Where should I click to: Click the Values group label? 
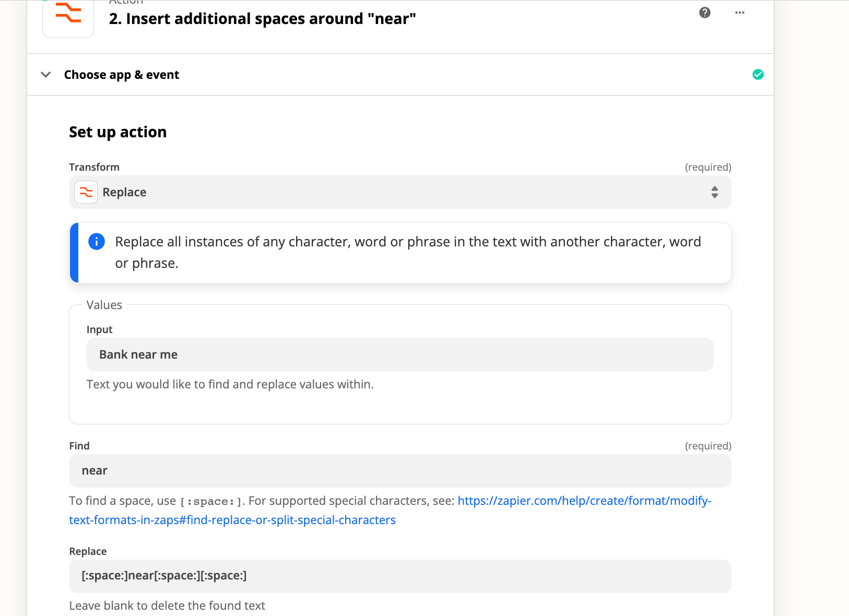(x=104, y=305)
